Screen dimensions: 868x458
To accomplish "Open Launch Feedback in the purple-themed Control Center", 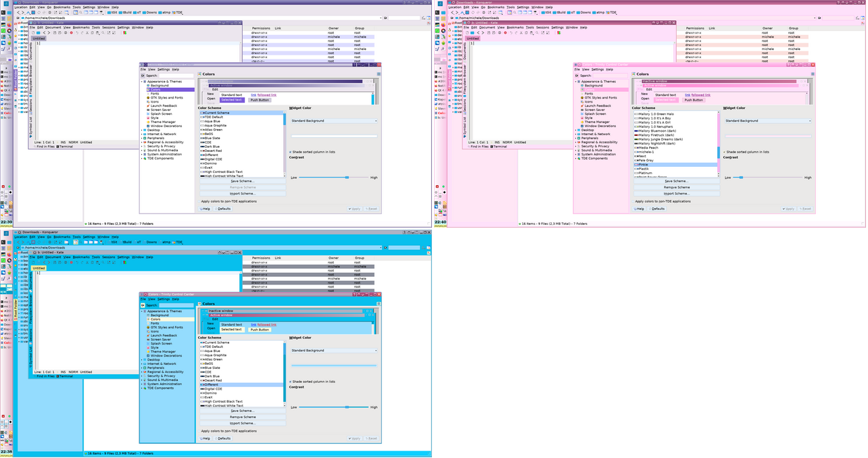I will pos(164,106).
